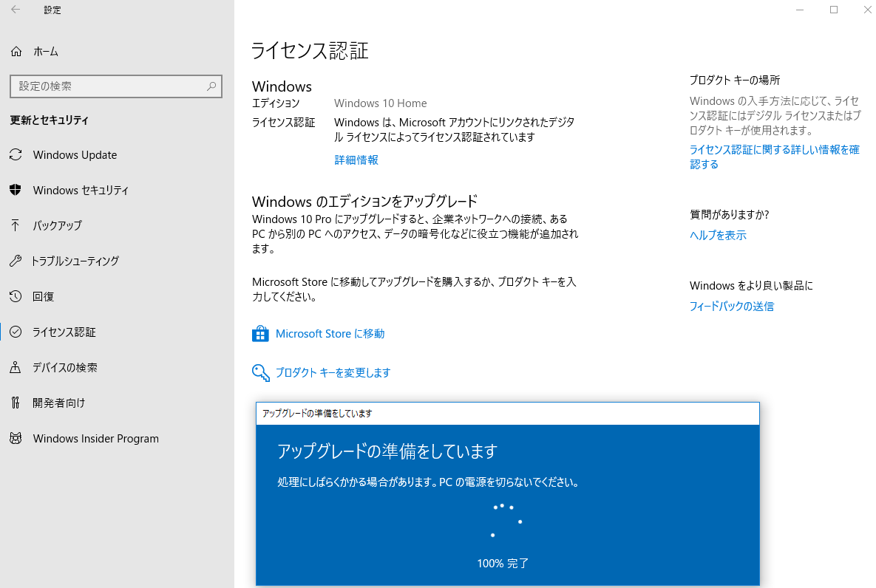Click フィードバックの送信 link
This screenshot has height=588, width=876.
pyautogui.click(x=732, y=306)
